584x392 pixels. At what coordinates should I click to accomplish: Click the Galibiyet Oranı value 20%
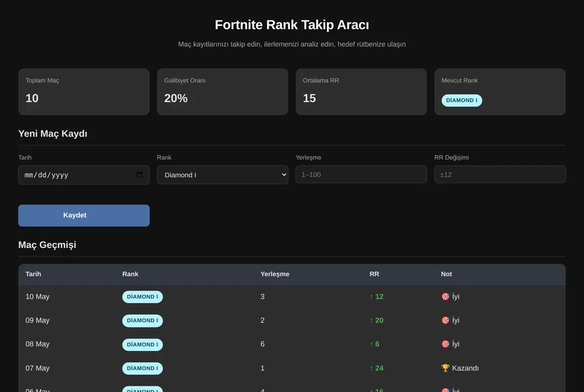coord(176,98)
